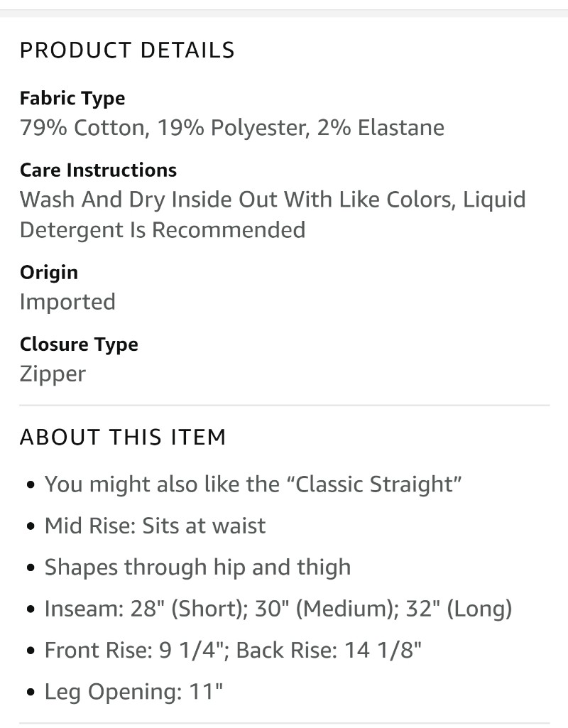Screen dimensions: 568x728
Task: Select the Care Instructions label
Action: pos(99,170)
